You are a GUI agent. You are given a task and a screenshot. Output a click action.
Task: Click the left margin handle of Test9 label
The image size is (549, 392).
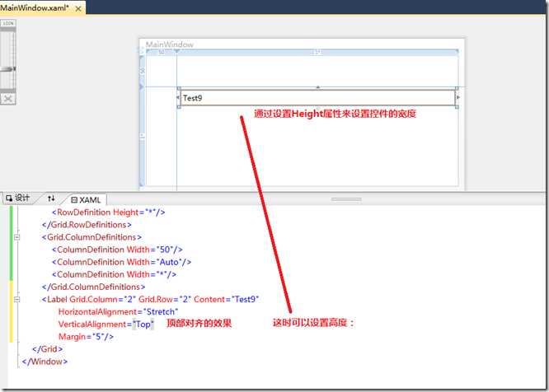pos(178,97)
